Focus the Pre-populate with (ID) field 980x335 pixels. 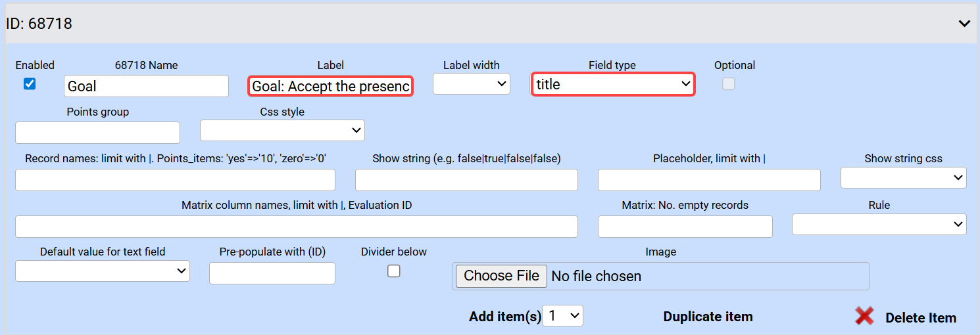click(272, 273)
